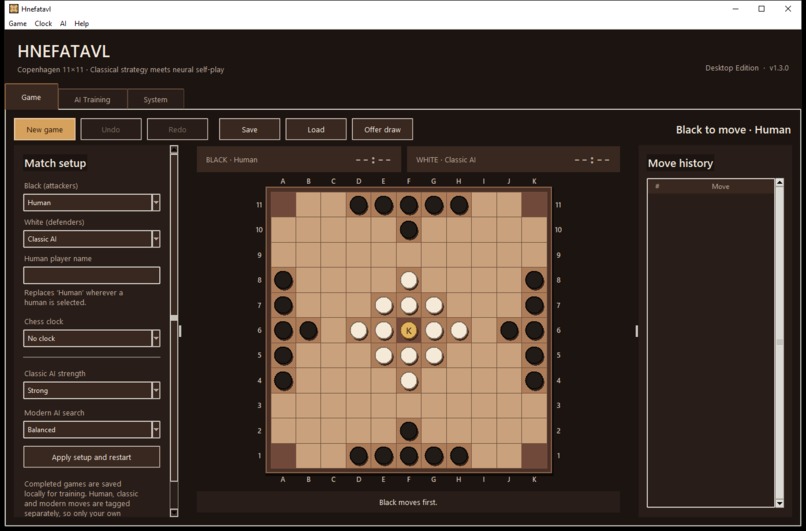Screen dimensions: 806x531
Task: Select the black attacker on J6
Action: 509,331
